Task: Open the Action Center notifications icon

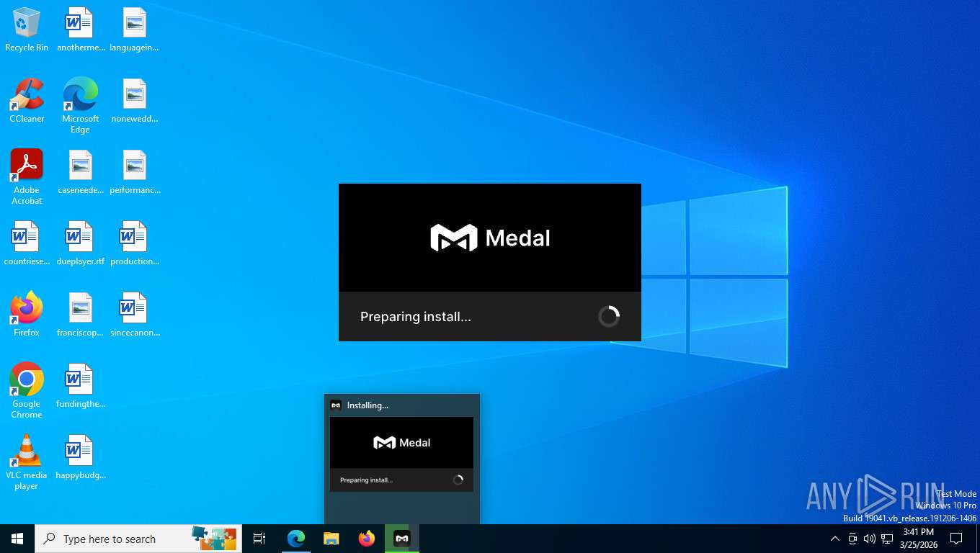Action: (956, 538)
